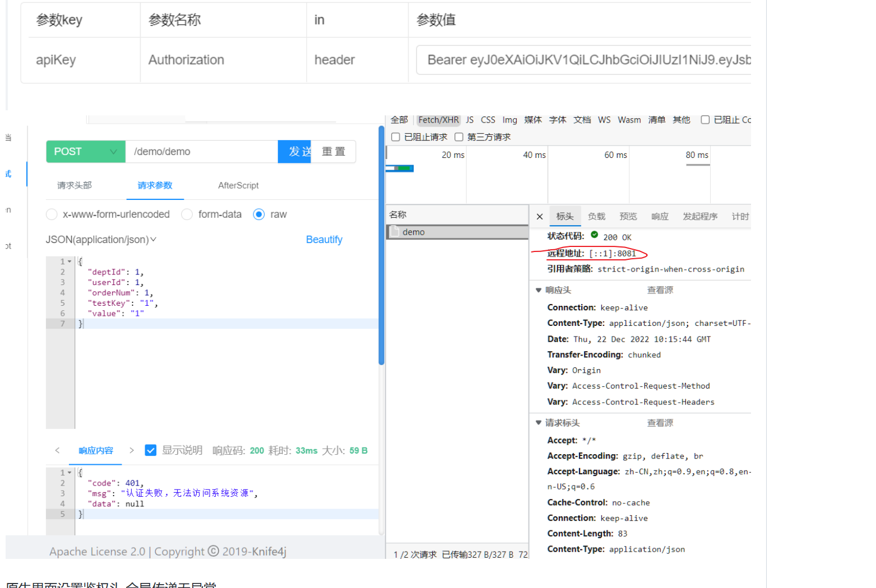
Task: Open the POST method dropdown
Action: tap(86, 152)
